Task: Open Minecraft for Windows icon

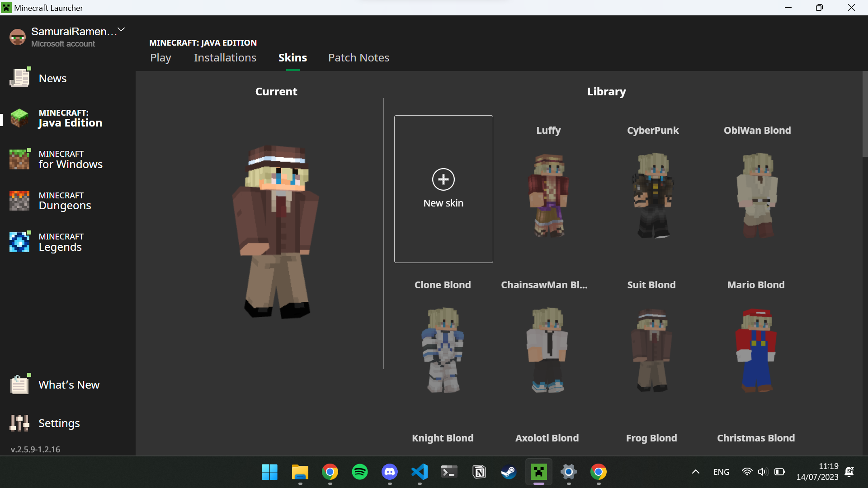Action: [20, 159]
